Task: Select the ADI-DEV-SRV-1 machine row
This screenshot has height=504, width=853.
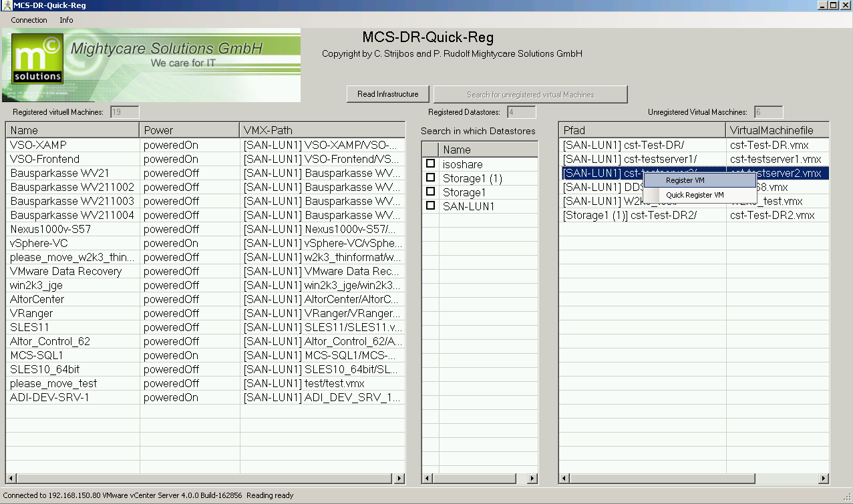Action: 206,397
